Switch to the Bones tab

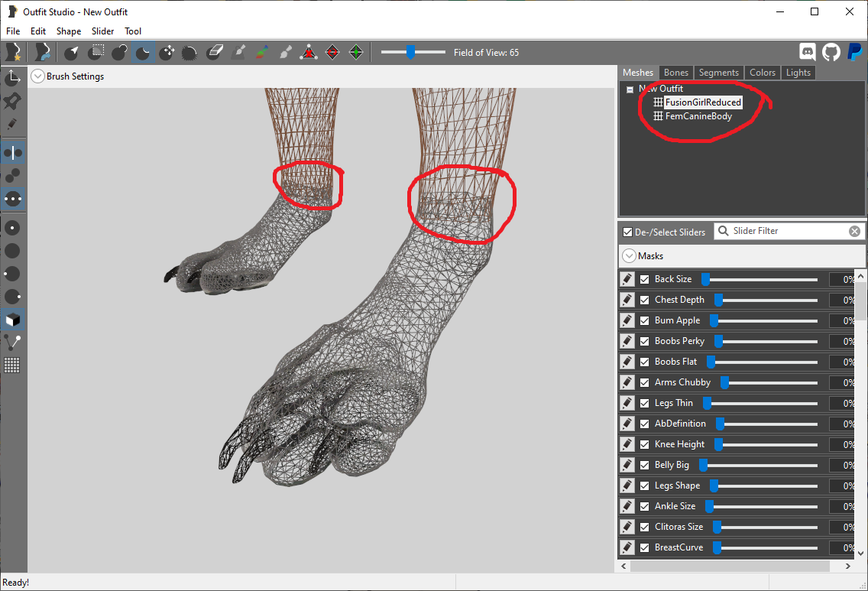676,73
